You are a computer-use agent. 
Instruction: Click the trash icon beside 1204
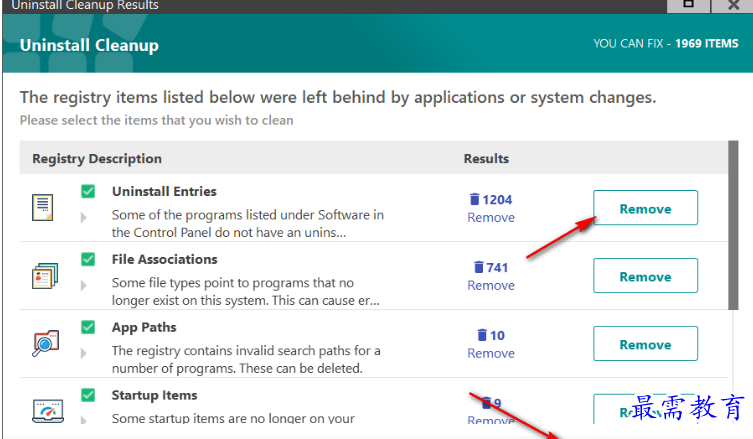[x=474, y=199]
